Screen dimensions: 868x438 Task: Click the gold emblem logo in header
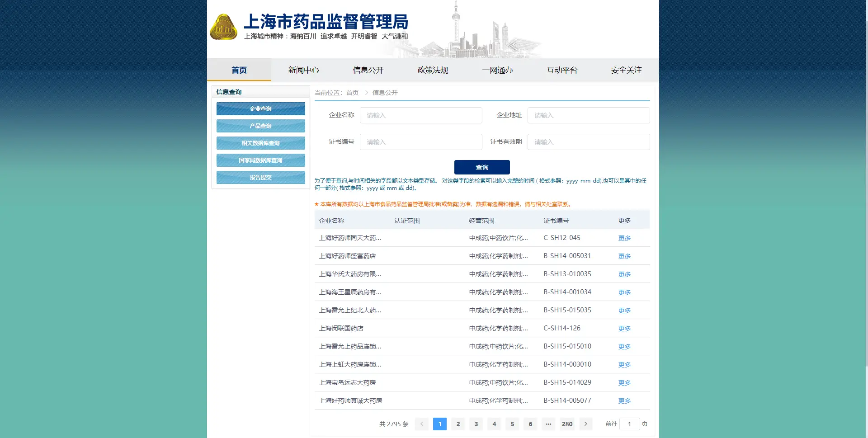(x=223, y=27)
